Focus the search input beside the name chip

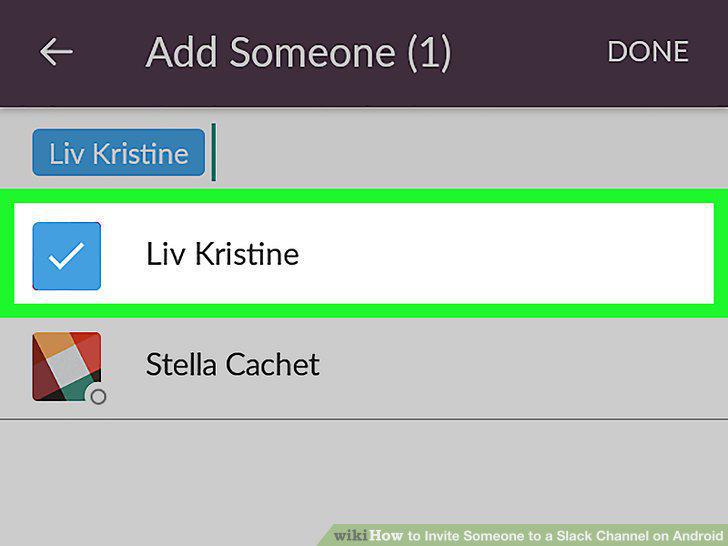469,152
